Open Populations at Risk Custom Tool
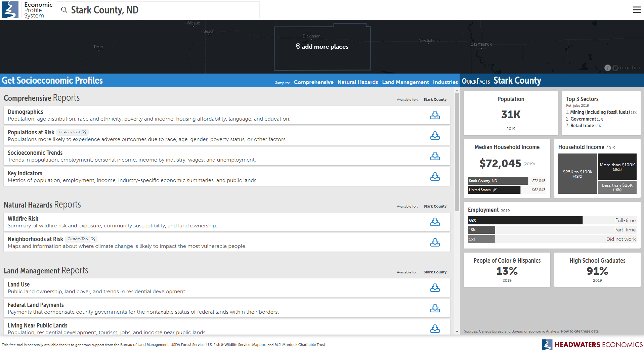This screenshot has height=352, width=644. [x=72, y=132]
